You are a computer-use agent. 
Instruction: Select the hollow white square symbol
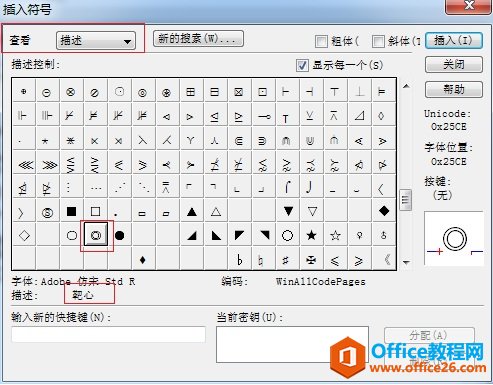pos(95,211)
